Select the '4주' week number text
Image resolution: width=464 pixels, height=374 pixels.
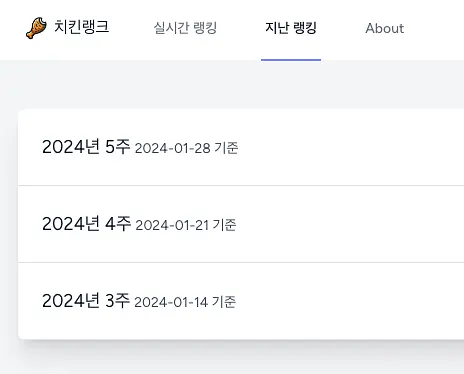118,224
